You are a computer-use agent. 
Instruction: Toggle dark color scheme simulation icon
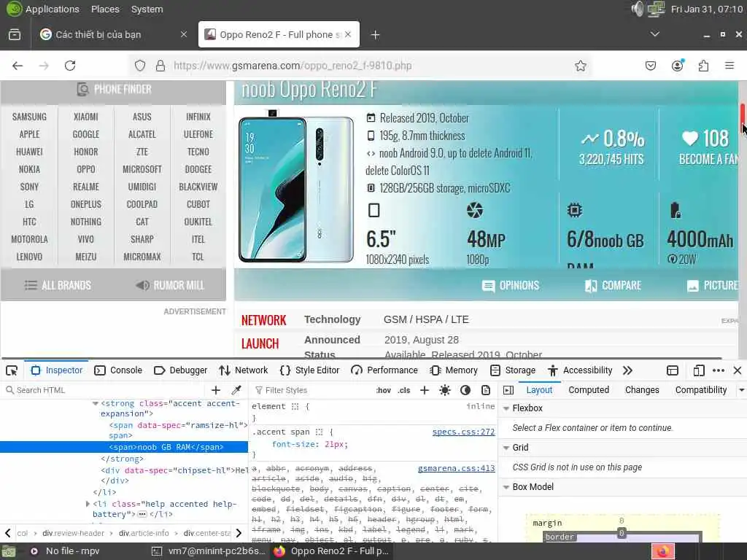[x=465, y=390]
